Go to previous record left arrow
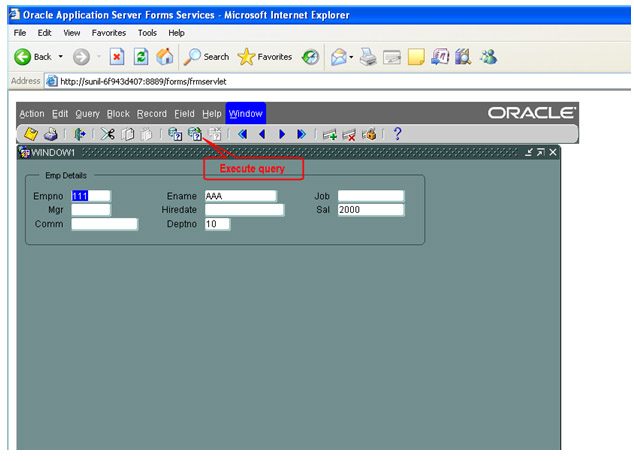This screenshot has width=634, height=461. [262, 134]
